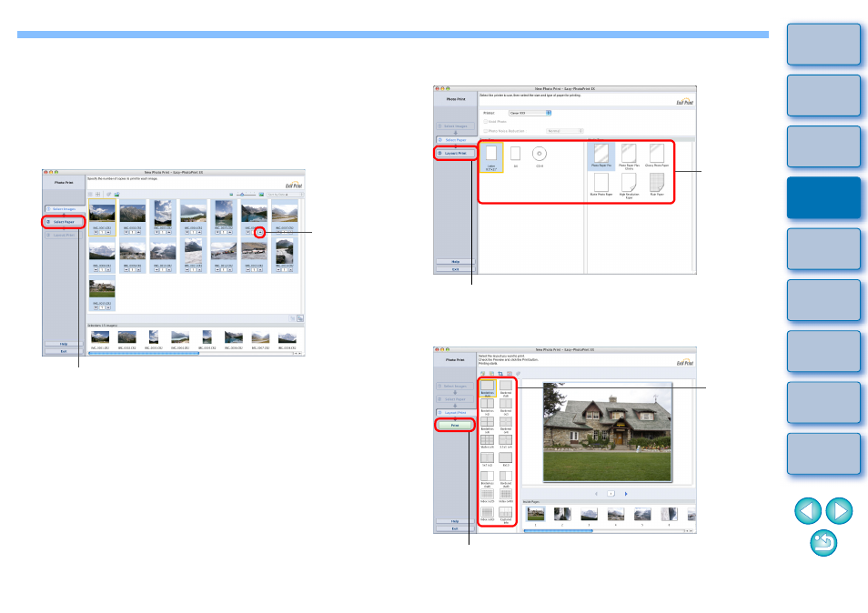Go to the previous manual page
Screen dimensions: 868x613
click(x=808, y=510)
